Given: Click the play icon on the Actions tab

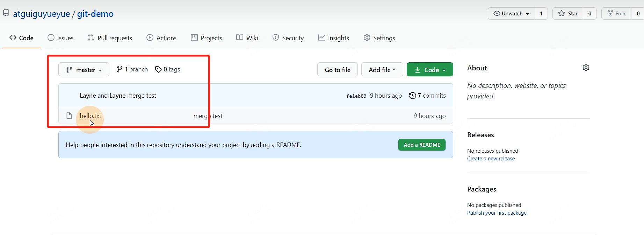Looking at the screenshot, I should pyautogui.click(x=150, y=37).
